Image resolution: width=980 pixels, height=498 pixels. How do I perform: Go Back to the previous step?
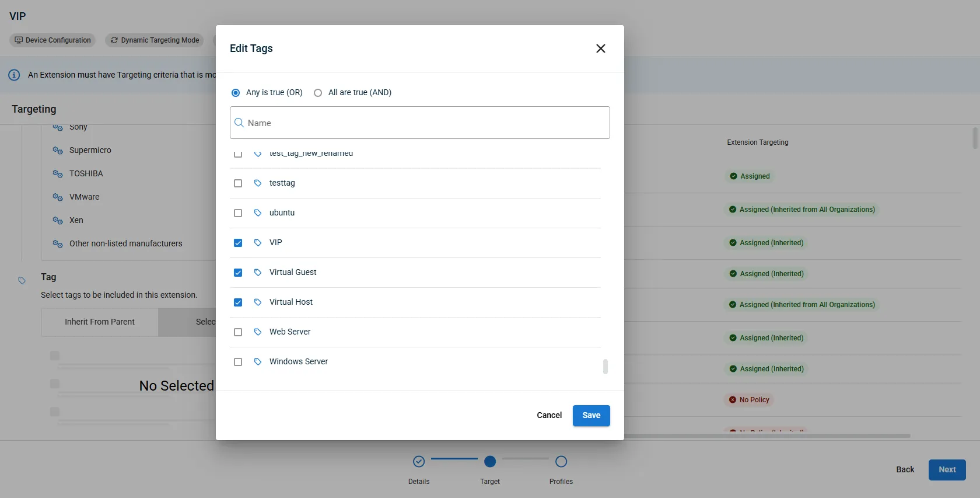pyautogui.click(x=905, y=469)
